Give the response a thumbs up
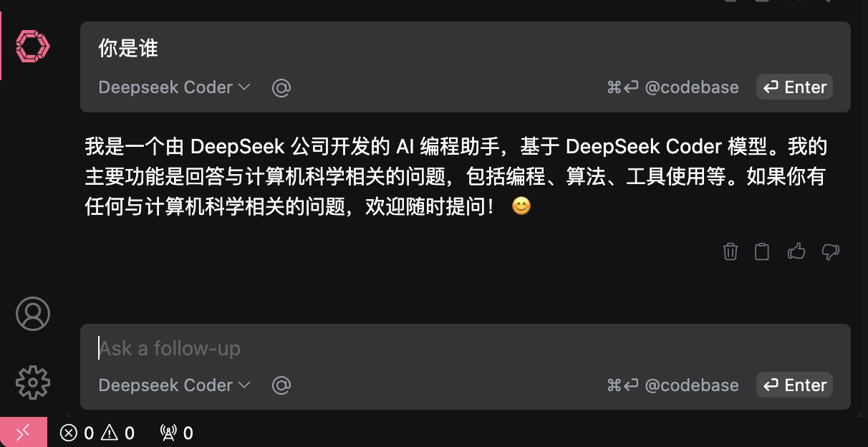 coord(796,251)
